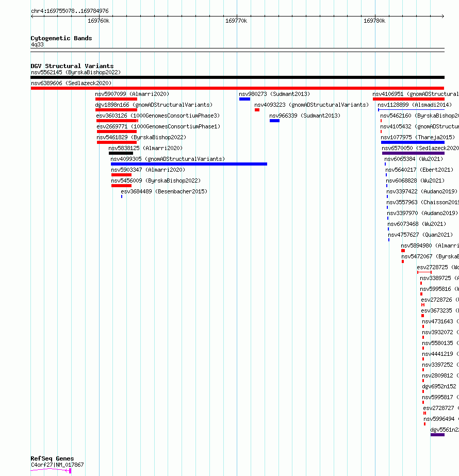The width and height of the screenshot is (459, 476).
Task: Select nsv3389725 variant label
Action: (x=439, y=278)
